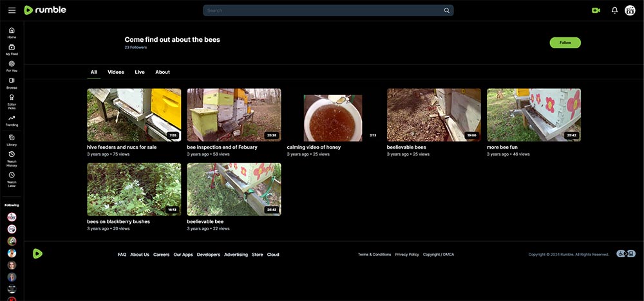The image size is (644, 301).
Task: Open 'bees on blackberry bushes' thumbnail
Action: (x=134, y=190)
